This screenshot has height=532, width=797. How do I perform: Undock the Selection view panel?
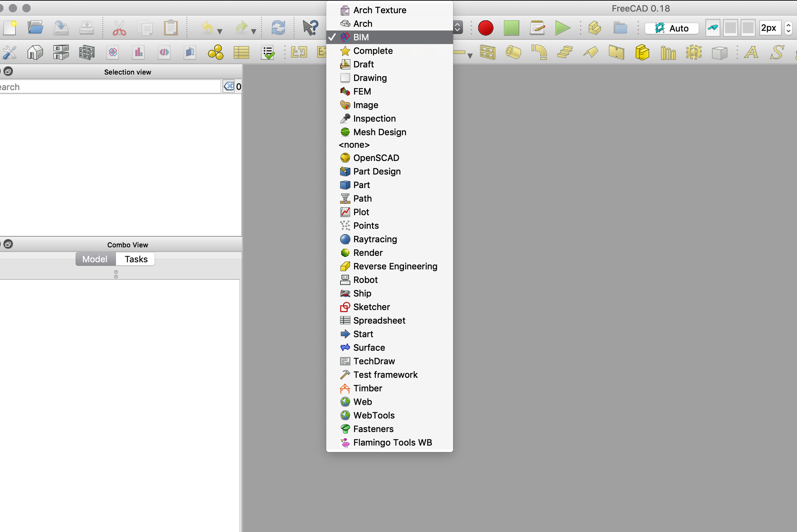point(8,71)
